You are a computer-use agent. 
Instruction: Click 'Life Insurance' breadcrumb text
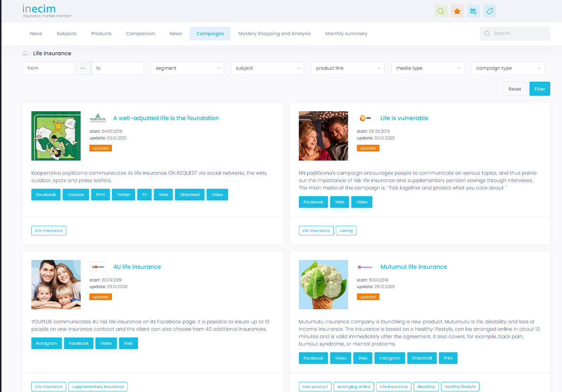click(52, 53)
